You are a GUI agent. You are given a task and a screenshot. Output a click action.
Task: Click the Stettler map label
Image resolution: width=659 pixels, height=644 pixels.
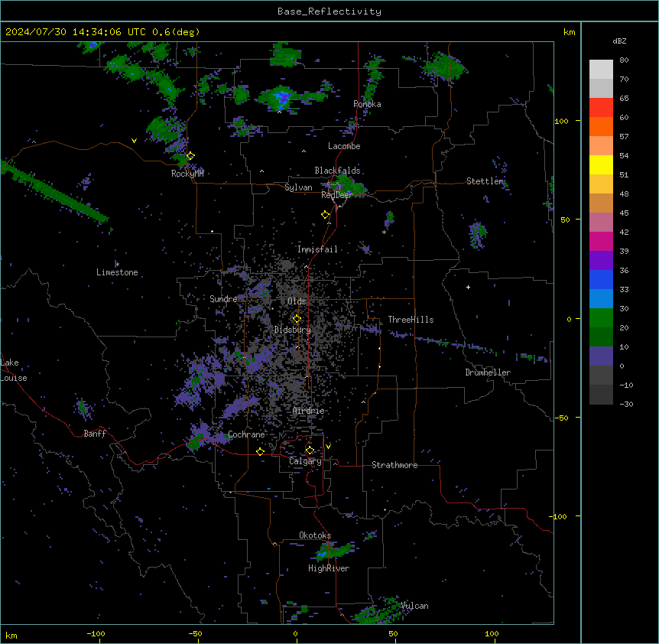[x=485, y=181]
